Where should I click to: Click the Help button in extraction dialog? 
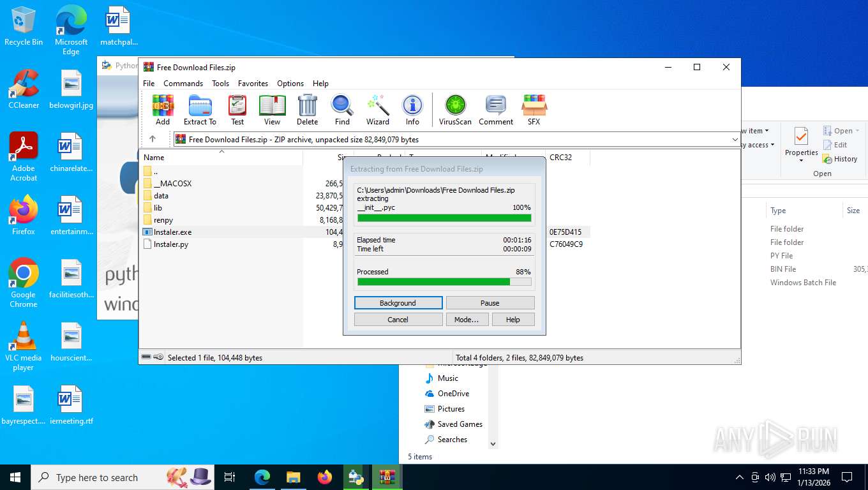[513, 319]
